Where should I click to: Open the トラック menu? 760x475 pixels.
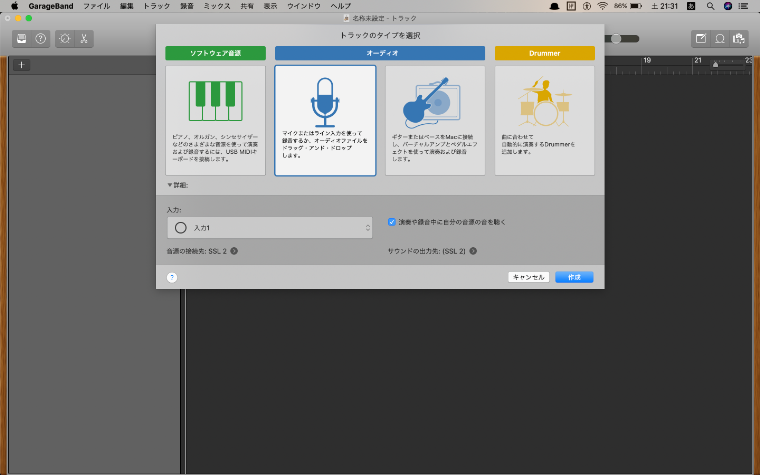[x=157, y=6]
